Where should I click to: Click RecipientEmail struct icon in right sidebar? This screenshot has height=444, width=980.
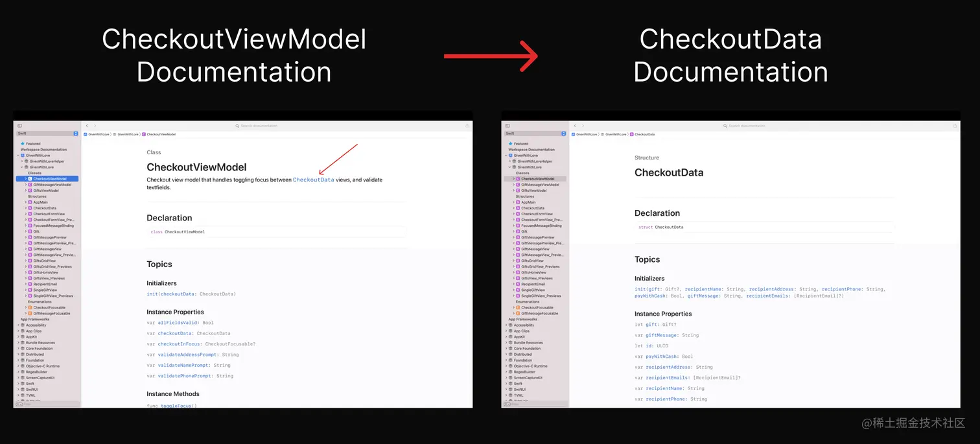[518, 284]
